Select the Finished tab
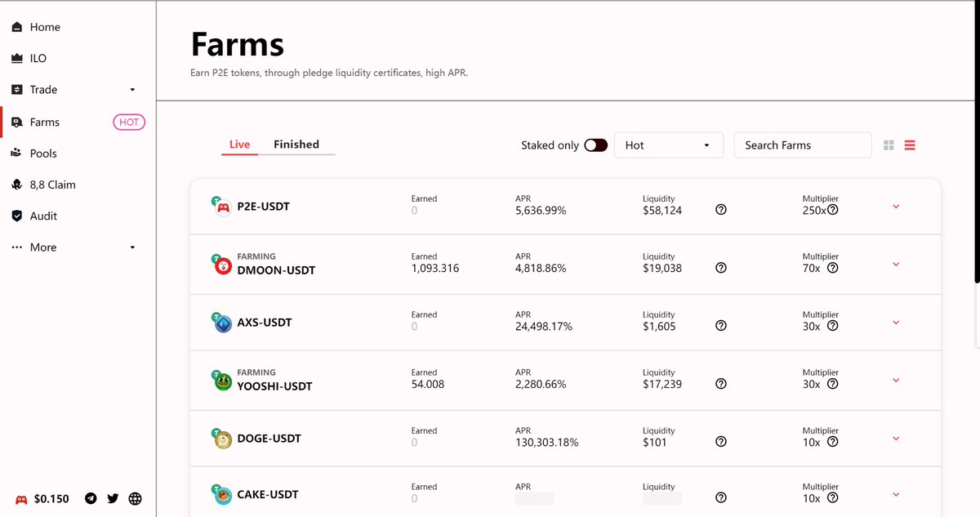Screen dimensions: 980x517 296,145
